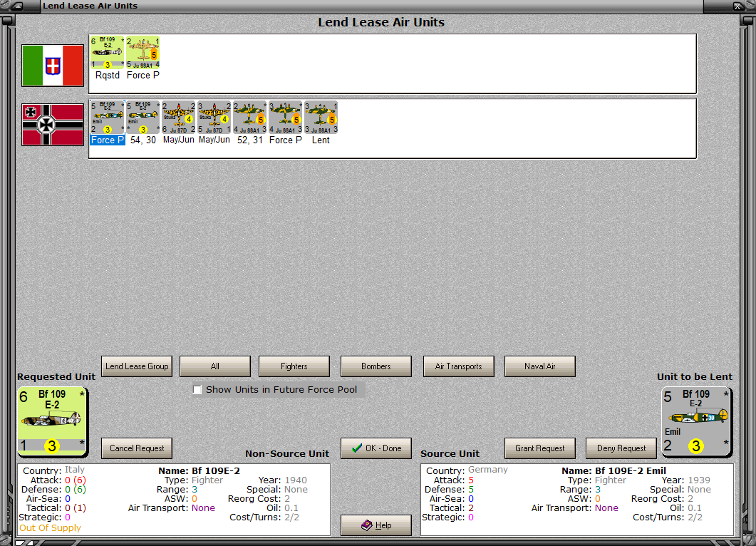Select the Italian Rqstd Bf 109 E-2 counter
The width and height of the screenshot is (756, 546).
[x=107, y=51]
